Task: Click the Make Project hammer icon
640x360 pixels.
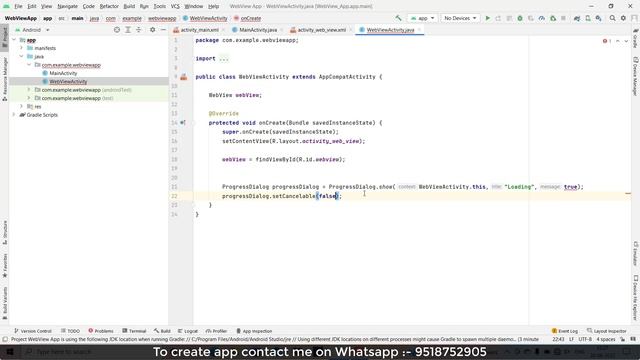Action: coord(398,18)
